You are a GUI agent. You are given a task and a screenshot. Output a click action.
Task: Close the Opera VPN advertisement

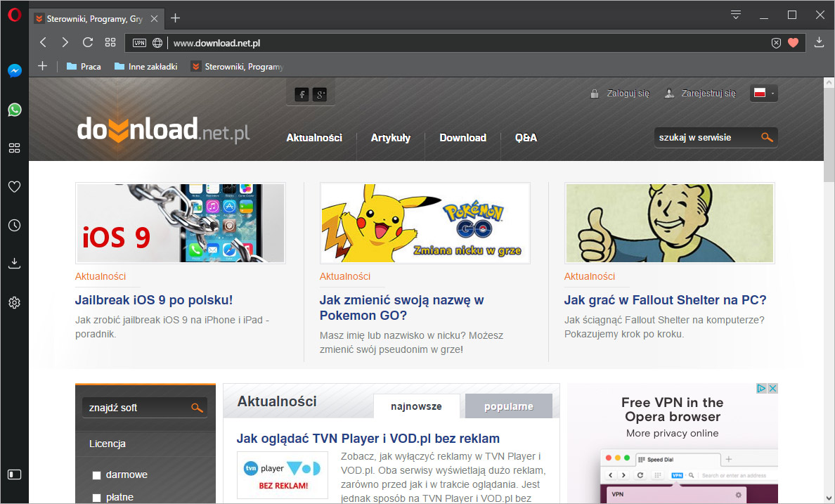point(772,389)
